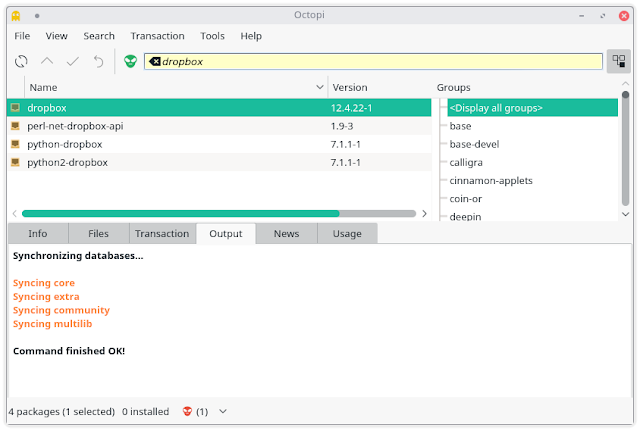Screen dimensions: 640x431
Task: Select the python-dropbox package
Action: click(219, 144)
